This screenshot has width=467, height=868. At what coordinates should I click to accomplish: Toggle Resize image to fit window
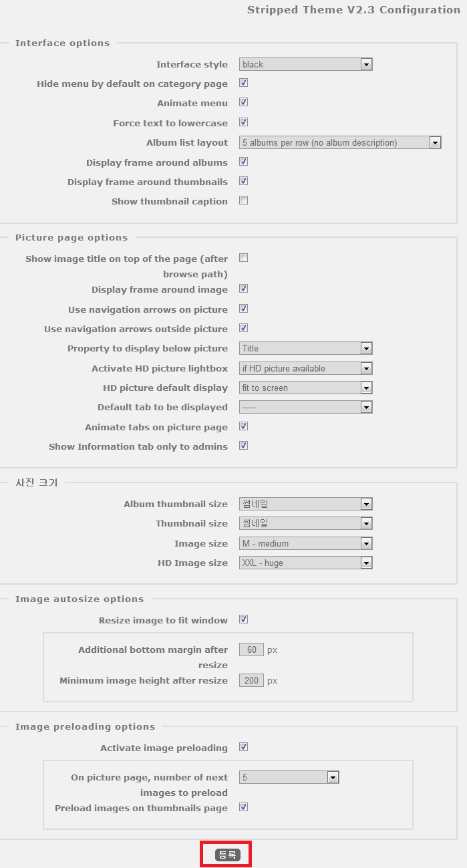pos(244,619)
